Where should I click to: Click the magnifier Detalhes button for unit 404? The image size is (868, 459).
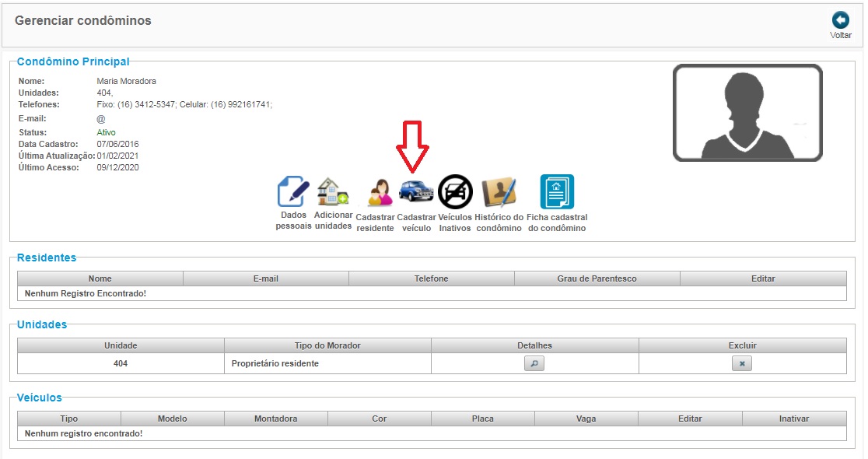click(x=534, y=364)
